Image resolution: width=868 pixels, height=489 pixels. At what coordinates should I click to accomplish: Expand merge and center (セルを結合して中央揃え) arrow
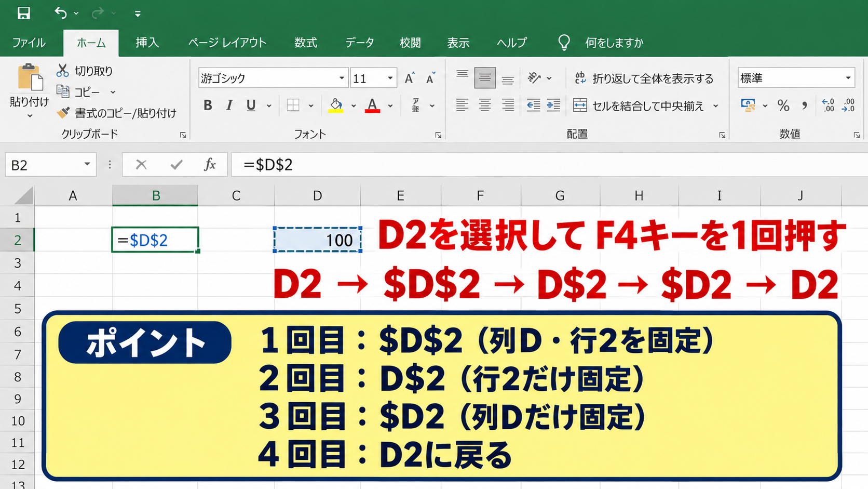[x=716, y=105]
